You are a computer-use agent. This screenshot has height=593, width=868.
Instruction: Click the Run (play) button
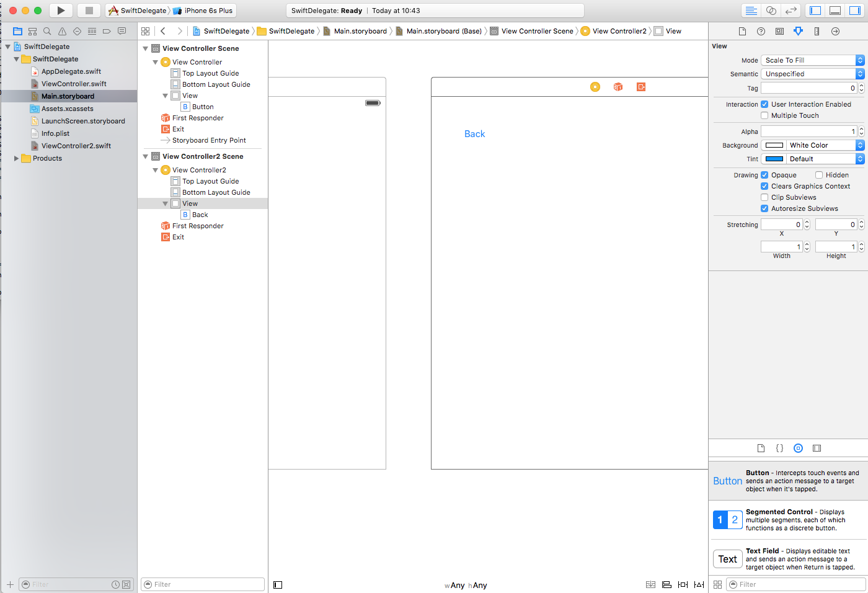(61, 11)
